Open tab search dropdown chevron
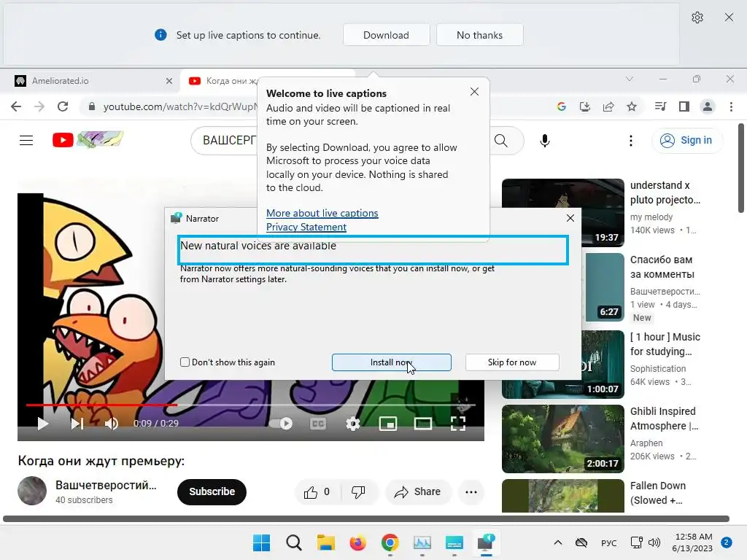Viewport: 747px width, 560px height. click(630, 79)
